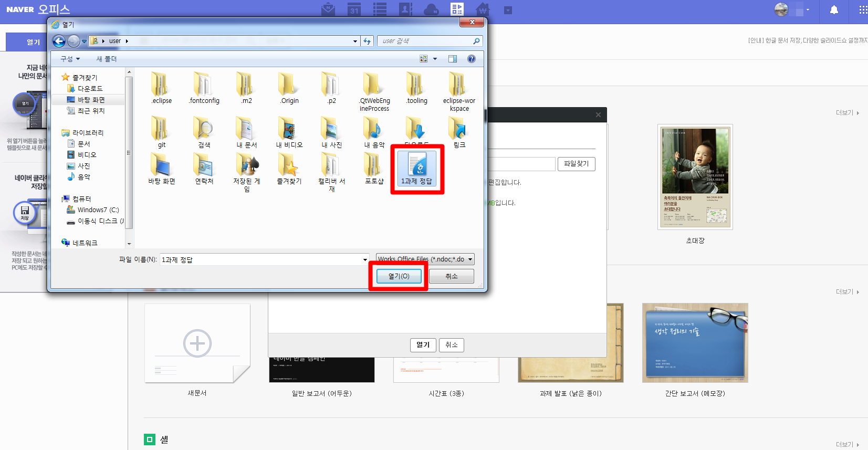Open the Naver mail icon in top bar
This screenshot has height=450, width=868.
tap(328, 9)
